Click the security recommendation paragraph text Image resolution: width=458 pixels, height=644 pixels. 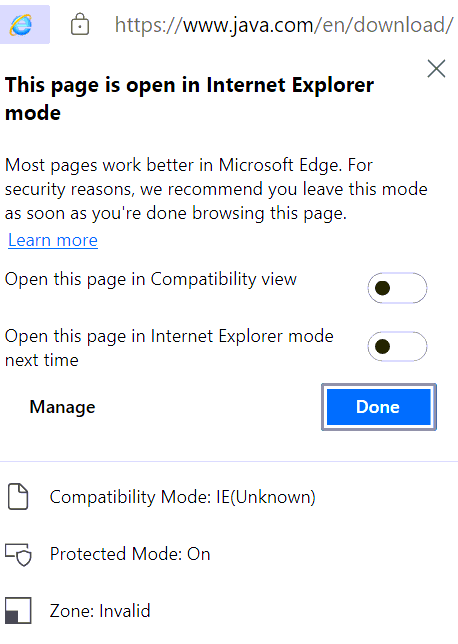tap(216, 189)
